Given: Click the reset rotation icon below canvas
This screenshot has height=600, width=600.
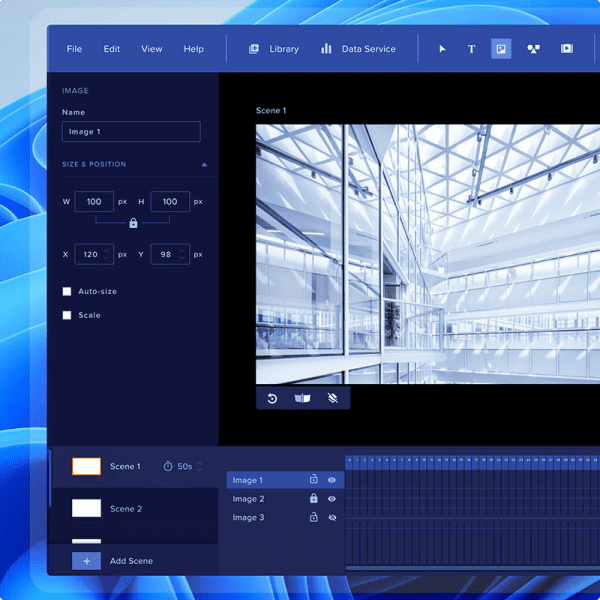Looking at the screenshot, I should [x=272, y=398].
